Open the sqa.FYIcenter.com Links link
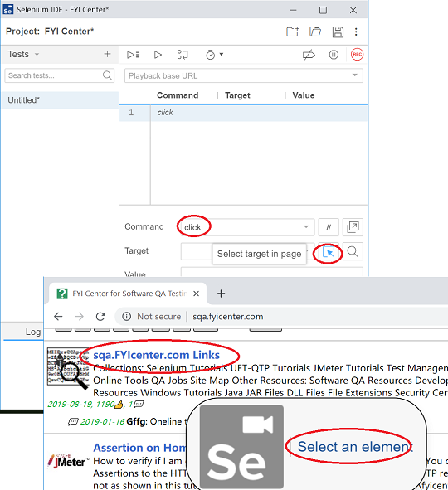This screenshot has height=490, width=448. point(156,355)
